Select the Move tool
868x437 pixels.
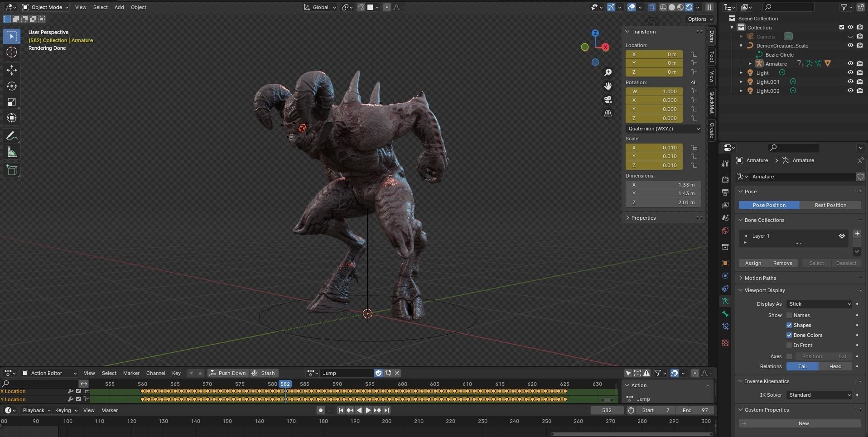12,70
